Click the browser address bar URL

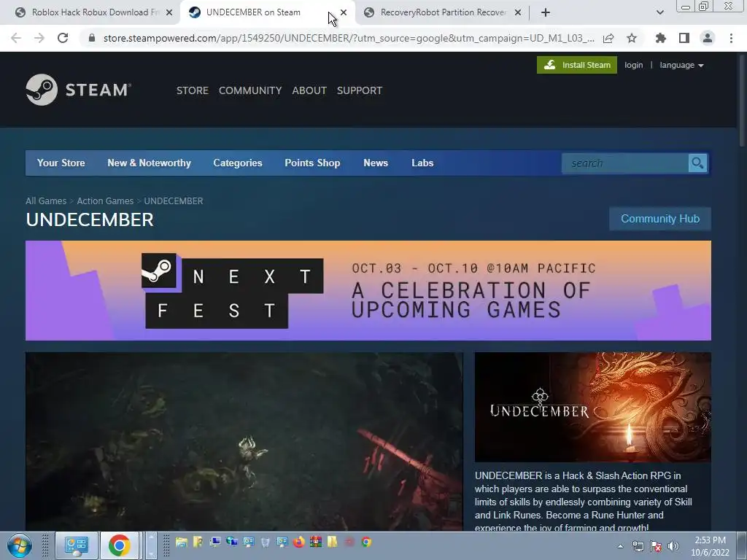coord(349,38)
